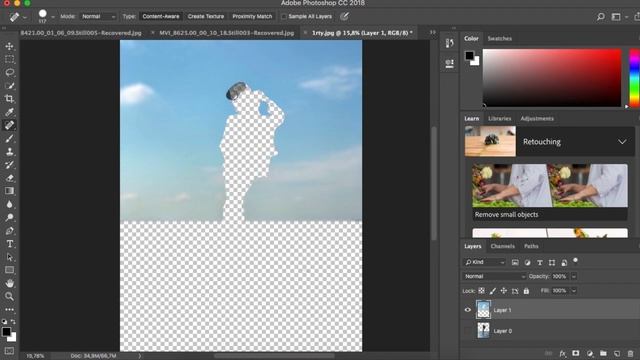Viewport: 640px width, 360px height.
Task: Open the Remove small objects tutorial
Action: click(550, 192)
